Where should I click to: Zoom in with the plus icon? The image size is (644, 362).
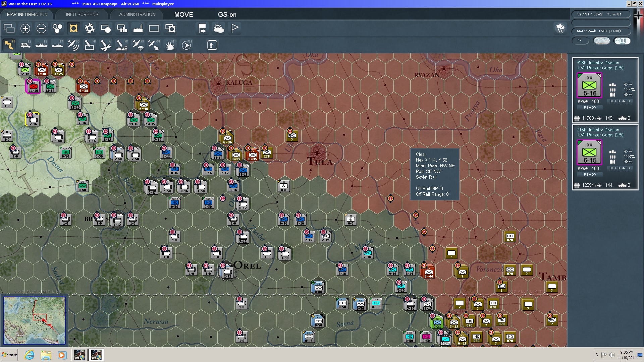(x=25, y=28)
